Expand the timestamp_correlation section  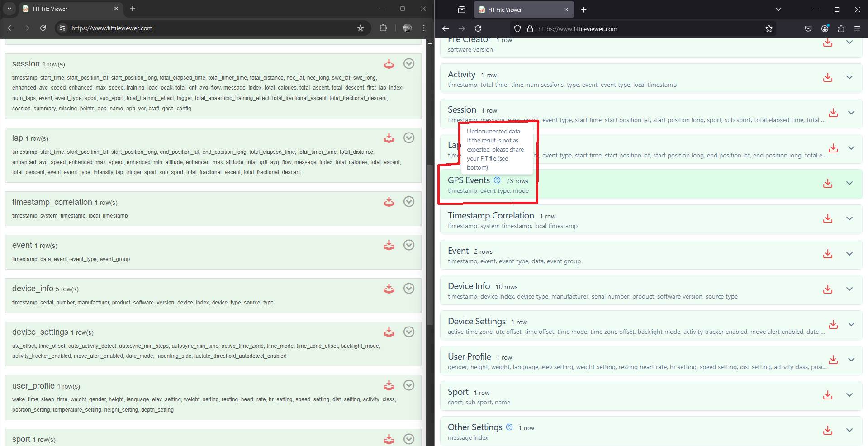tap(408, 202)
